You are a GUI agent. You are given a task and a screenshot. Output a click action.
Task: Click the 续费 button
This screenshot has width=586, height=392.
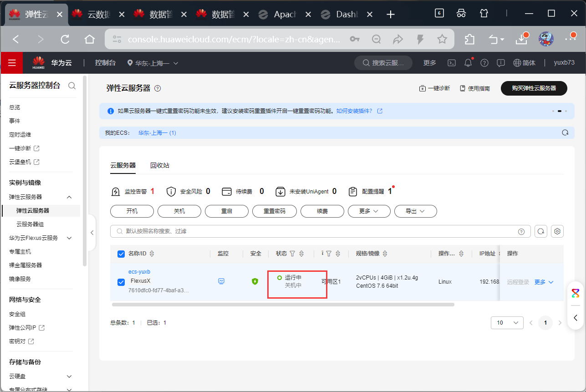click(322, 211)
